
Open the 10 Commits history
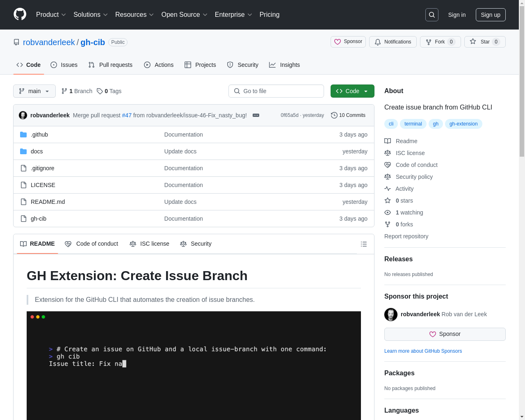click(348, 115)
